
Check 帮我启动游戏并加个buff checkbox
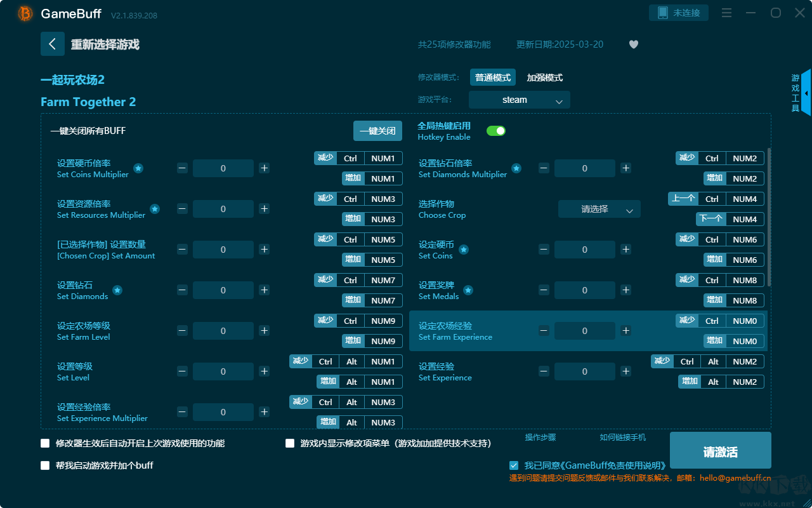click(x=45, y=465)
